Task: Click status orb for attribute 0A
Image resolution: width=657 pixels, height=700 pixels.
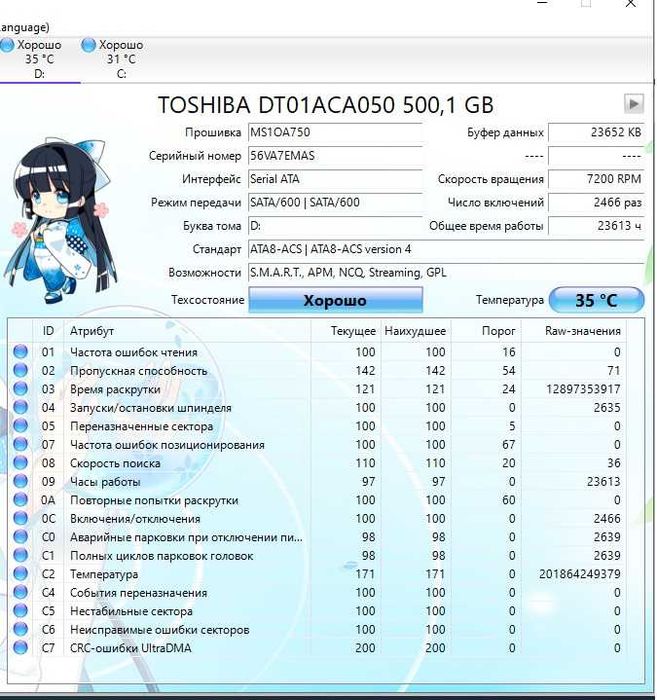Action: pos(20,500)
